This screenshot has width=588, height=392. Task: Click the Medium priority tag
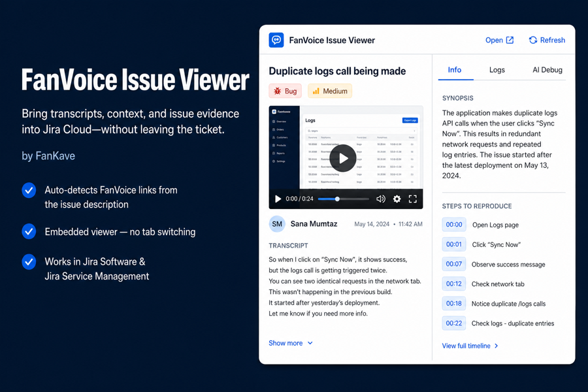coord(330,91)
